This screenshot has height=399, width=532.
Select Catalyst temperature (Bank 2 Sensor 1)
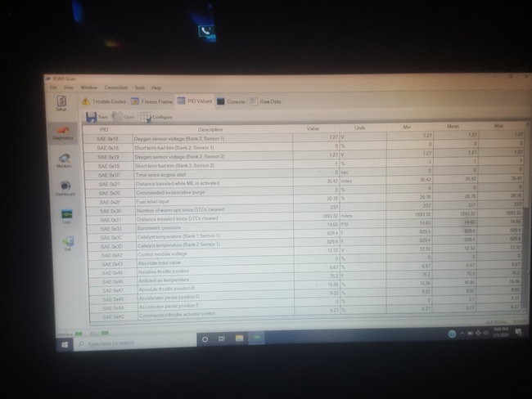[x=306, y=243]
